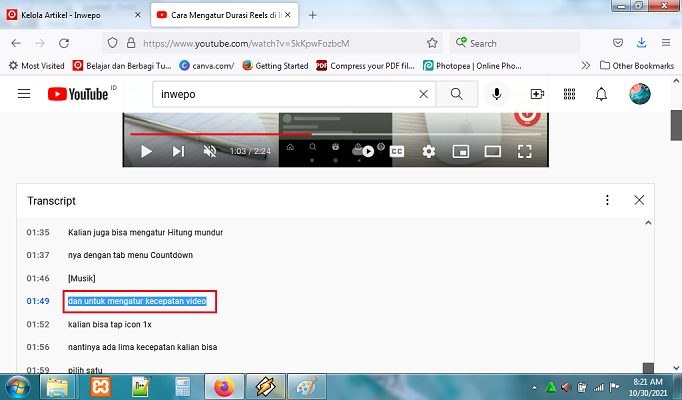Open video settings gear icon
Image resolution: width=682 pixels, height=400 pixels.
coord(428,151)
